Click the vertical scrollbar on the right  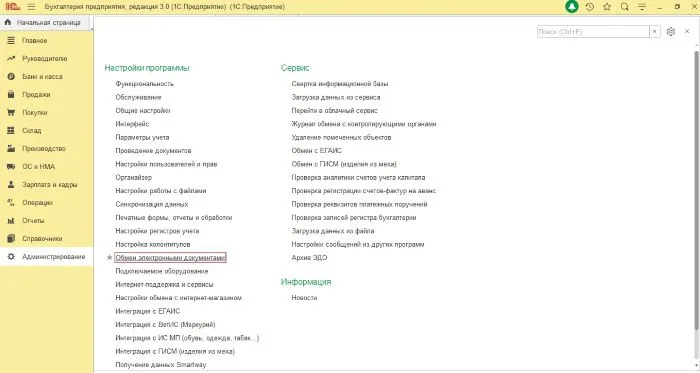click(696, 191)
